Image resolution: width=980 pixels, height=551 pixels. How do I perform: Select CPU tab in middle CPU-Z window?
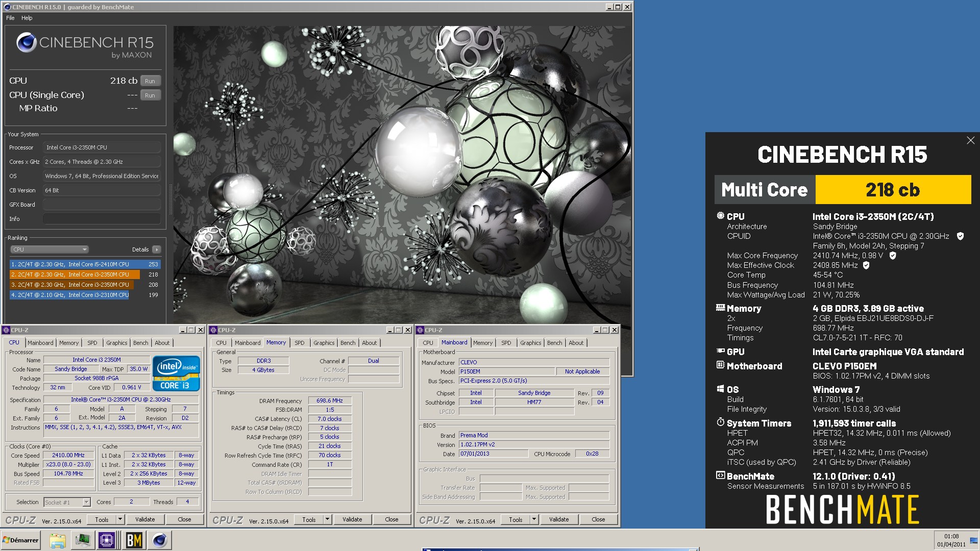222,343
